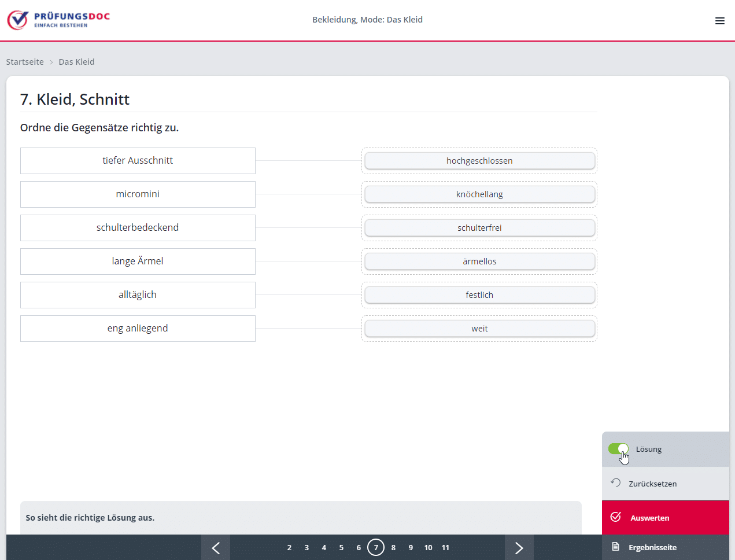Jump to question 2
735x560 pixels.
tap(289, 547)
